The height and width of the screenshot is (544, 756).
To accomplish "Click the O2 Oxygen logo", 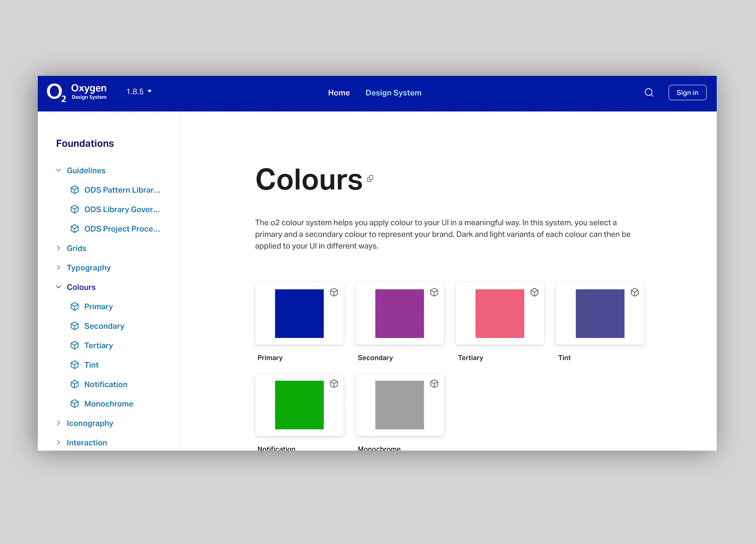I will (77, 92).
